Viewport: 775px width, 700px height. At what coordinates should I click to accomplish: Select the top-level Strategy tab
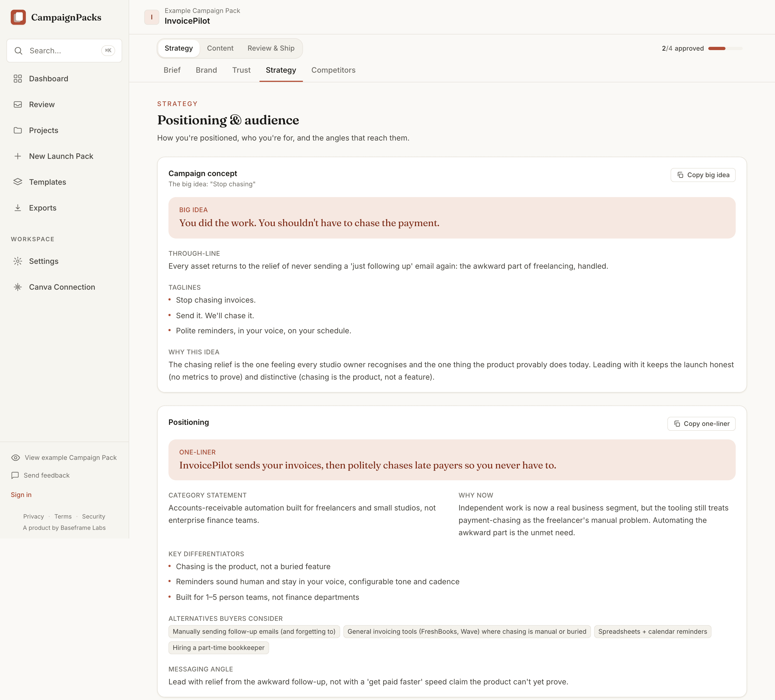coord(179,48)
